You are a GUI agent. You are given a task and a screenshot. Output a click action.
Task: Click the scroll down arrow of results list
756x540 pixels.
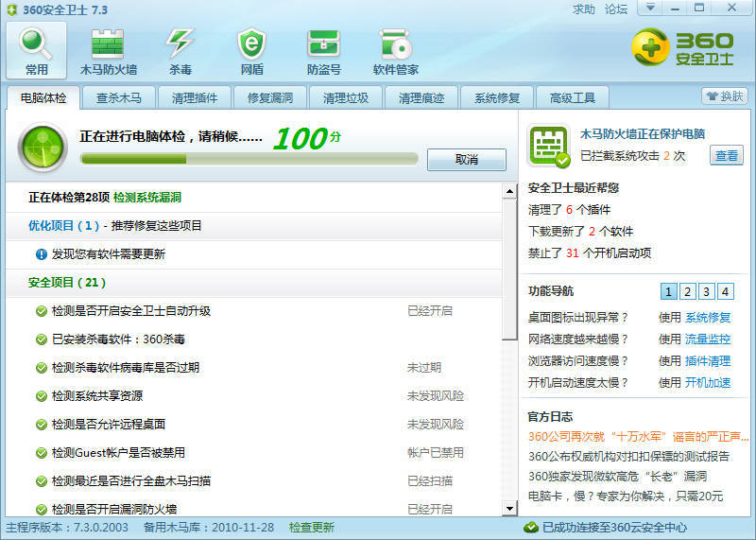pos(509,508)
